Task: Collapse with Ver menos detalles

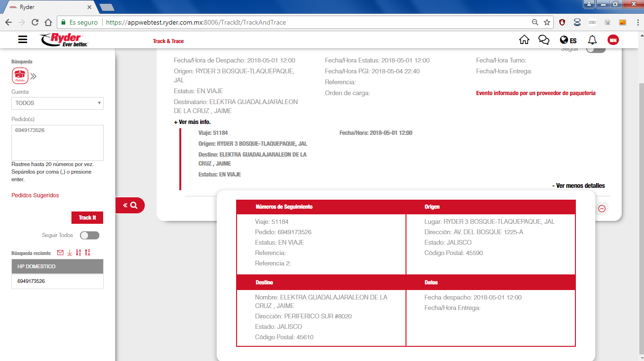Action: click(x=578, y=185)
